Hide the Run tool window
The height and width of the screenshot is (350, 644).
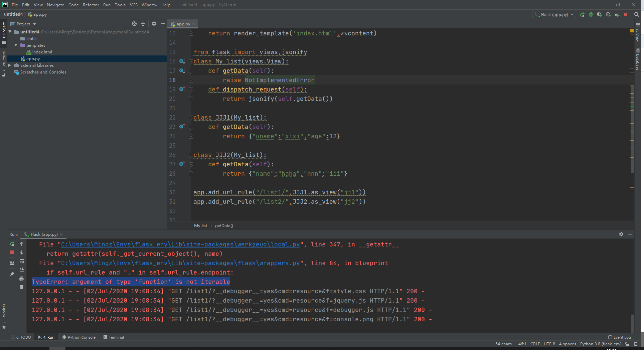(x=630, y=234)
